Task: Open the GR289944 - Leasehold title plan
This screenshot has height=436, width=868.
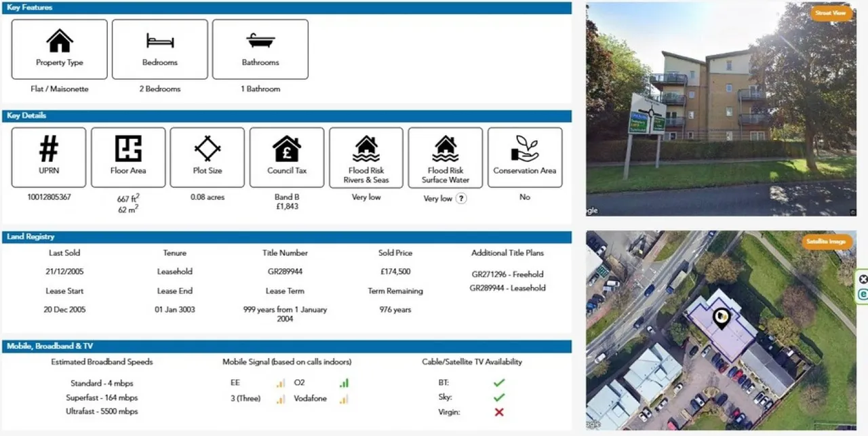Action: [x=508, y=288]
